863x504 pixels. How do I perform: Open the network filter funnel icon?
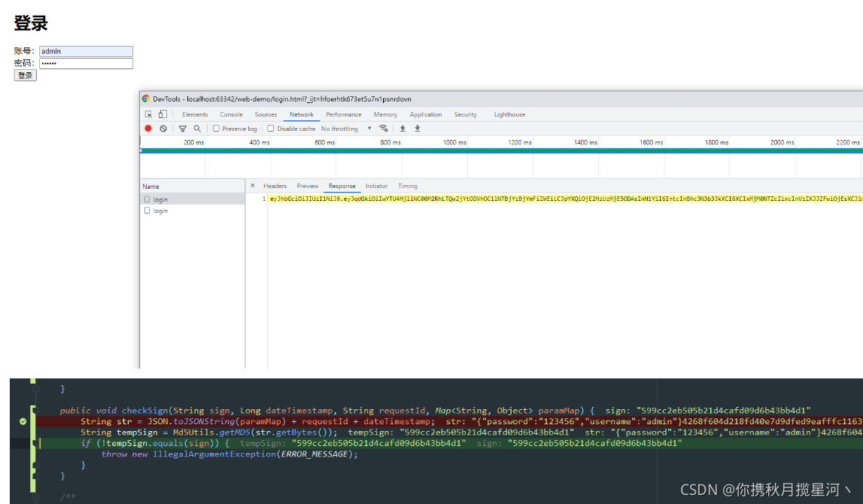pos(183,128)
